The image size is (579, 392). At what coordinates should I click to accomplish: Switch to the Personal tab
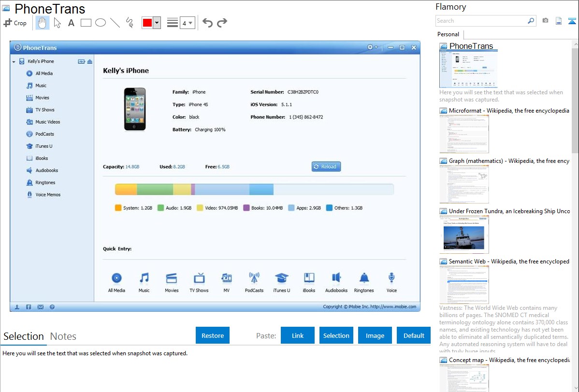click(x=449, y=34)
